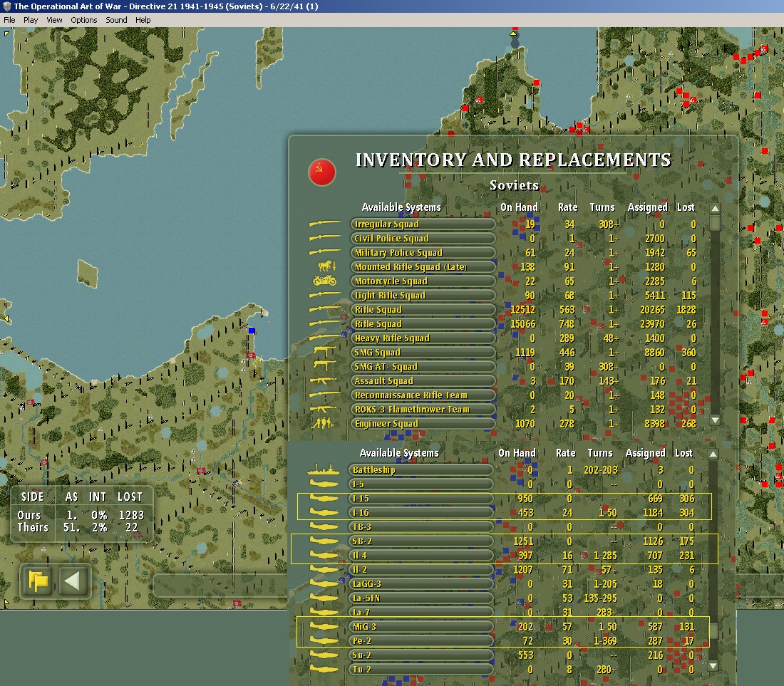This screenshot has height=686, width=784.
Task: Click the aircraft icon for I-16
Action: (x=324, y=512)
